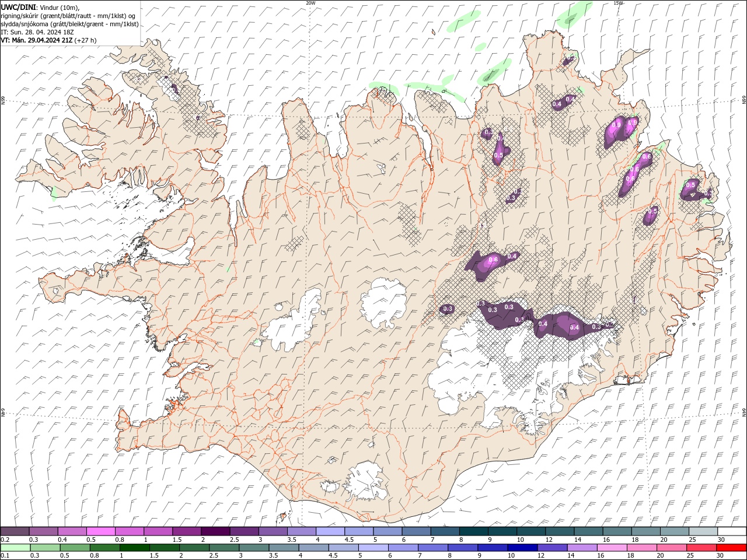Image resolution: width=747 pixels, height=560 pixels.
Task: Click the 'rigning/skúrir' rain description line
Action: point(68,16)
